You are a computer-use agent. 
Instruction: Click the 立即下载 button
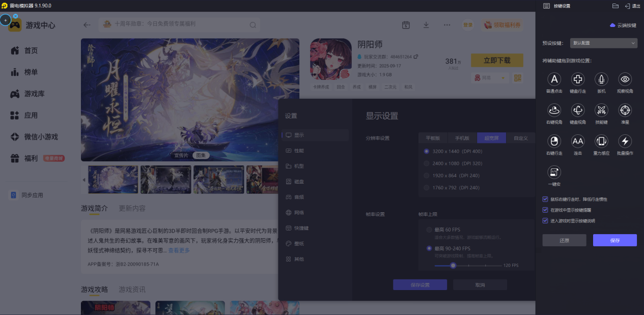coord(497,60)
